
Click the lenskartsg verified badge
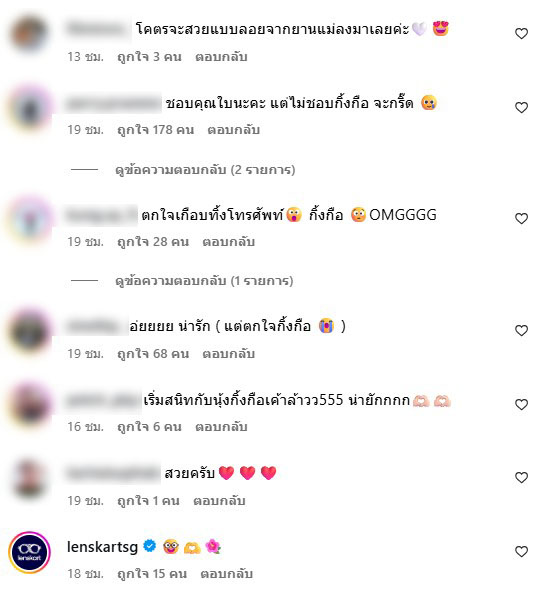pos(149,546)
